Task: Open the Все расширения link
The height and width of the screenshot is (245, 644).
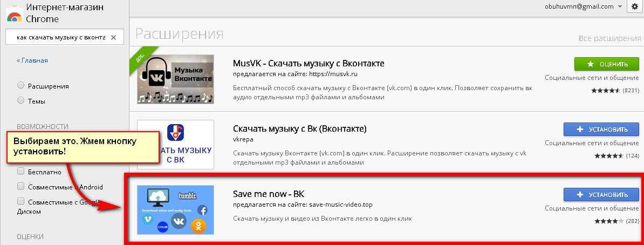Action: click(609, 38)
